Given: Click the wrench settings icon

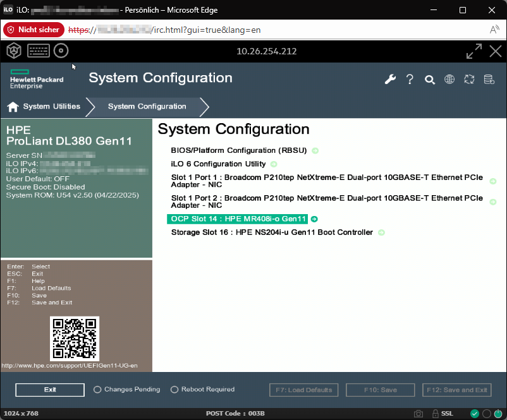Looking at the screenshot, I should [x=390, y=79].
